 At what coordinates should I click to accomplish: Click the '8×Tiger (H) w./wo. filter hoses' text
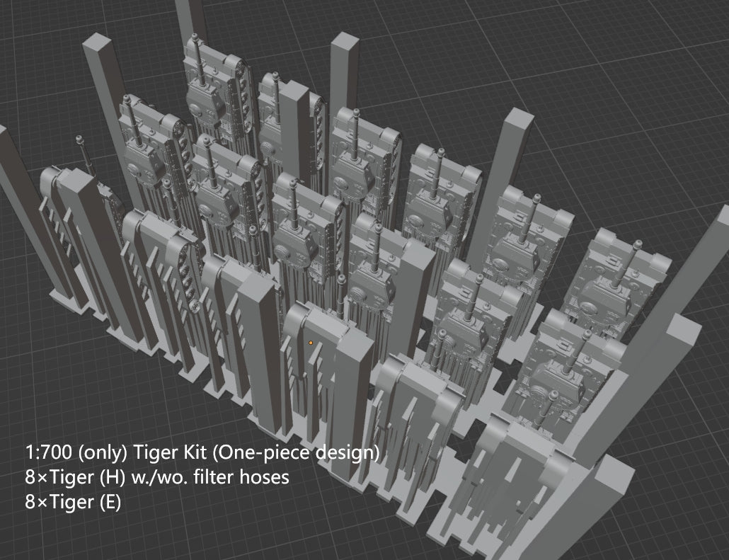157,478
